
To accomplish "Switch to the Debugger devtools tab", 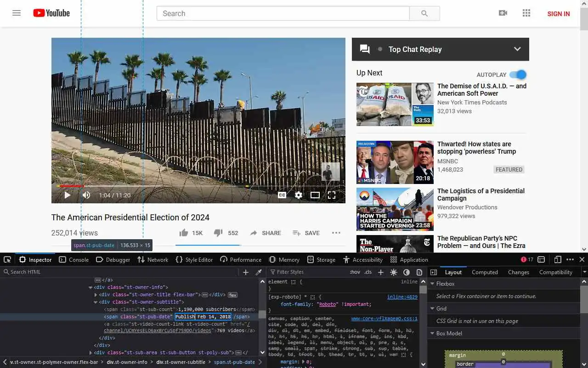I will [113, 259].
